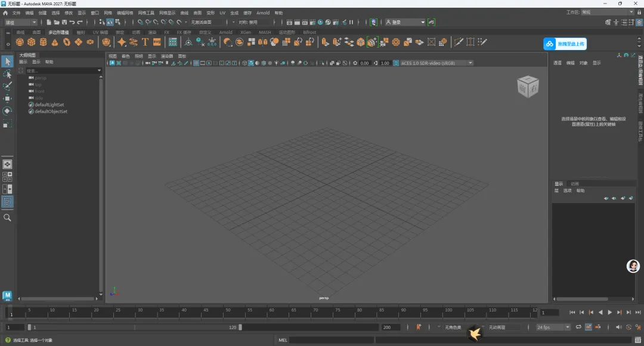Click the ViewCube in the viewport

[527, 86]
